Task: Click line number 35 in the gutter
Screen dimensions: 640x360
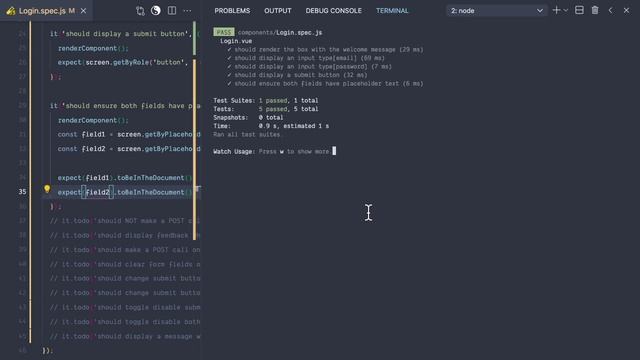Action: (x=22, y=192)
